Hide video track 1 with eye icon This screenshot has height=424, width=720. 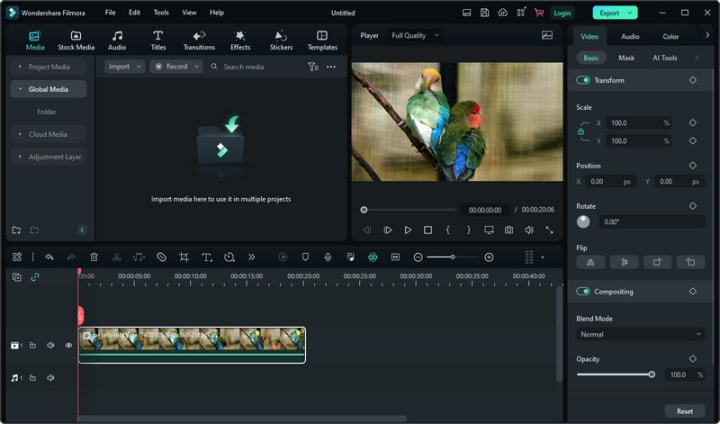(x=69, y=345)
